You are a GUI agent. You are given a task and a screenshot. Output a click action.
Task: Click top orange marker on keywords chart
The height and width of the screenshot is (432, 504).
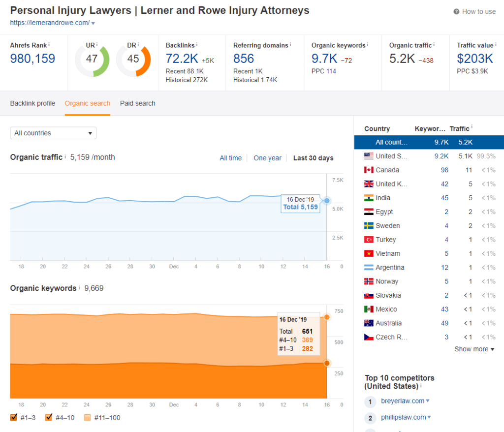pyautogui.click(x=327, y=317)
